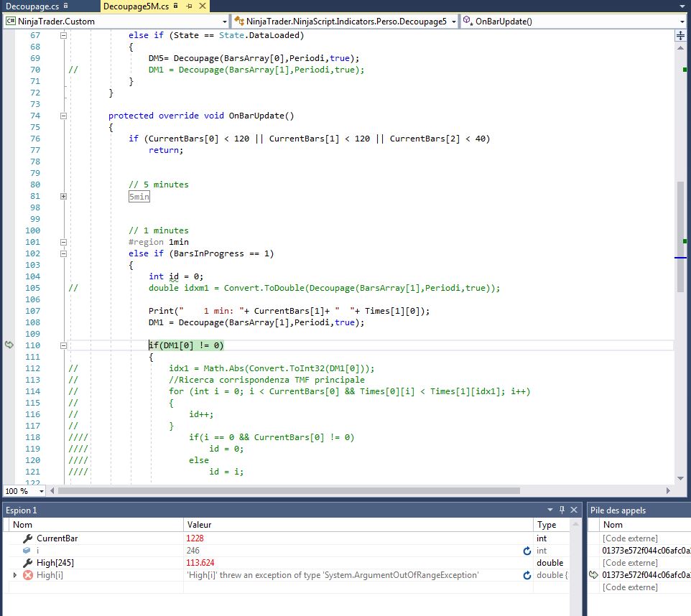Collapse the 1min else-if block at line 102
Viewport: 691px width, 616px height.
(63, 253)
